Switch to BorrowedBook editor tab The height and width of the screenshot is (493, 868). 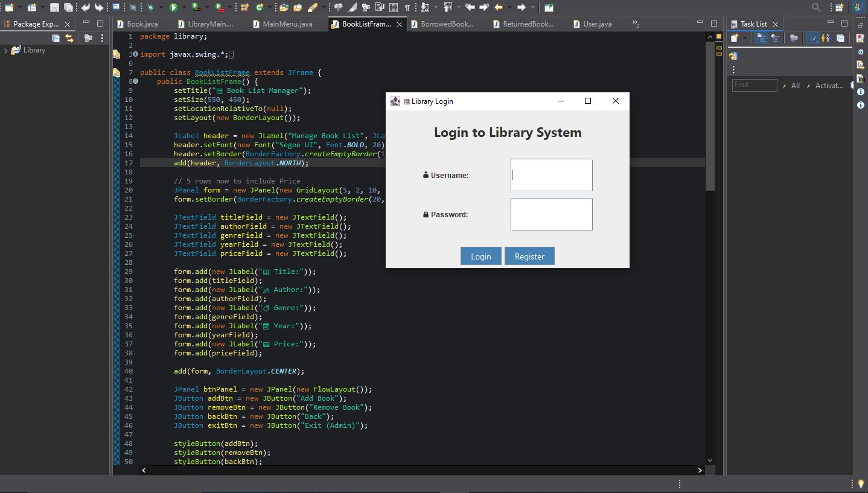coord(441,24)
